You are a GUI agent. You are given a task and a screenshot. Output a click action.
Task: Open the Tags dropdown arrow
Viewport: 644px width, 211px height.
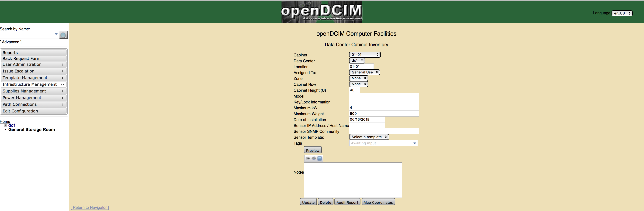415,143
